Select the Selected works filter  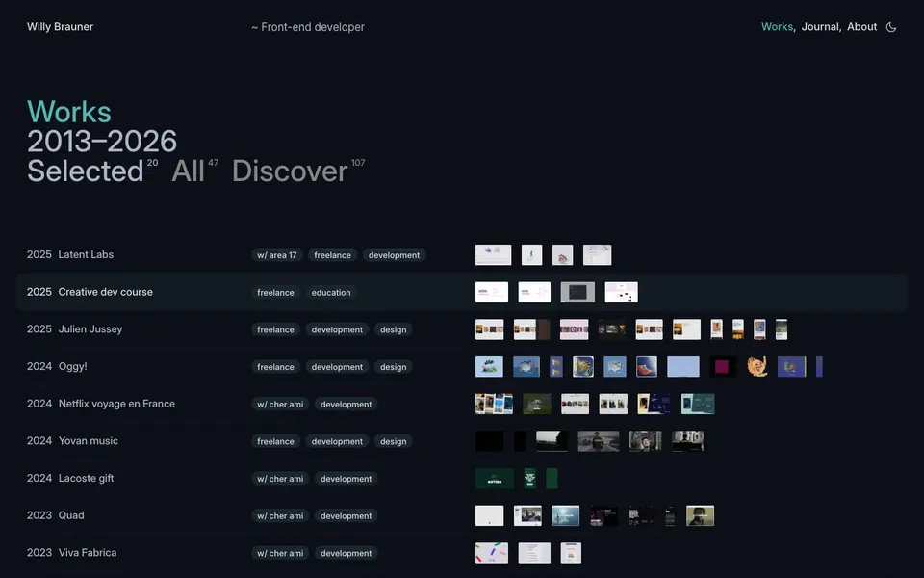click(86, 171)
